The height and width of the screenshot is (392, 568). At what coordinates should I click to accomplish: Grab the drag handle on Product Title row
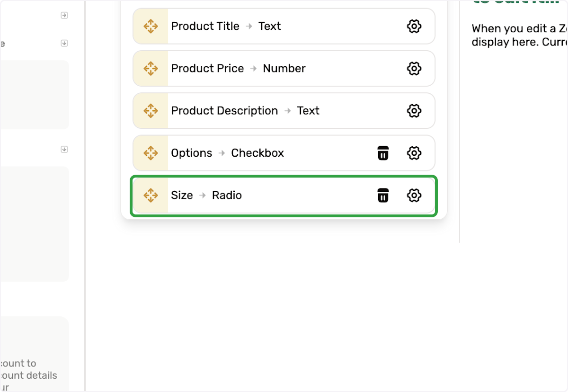151,26
